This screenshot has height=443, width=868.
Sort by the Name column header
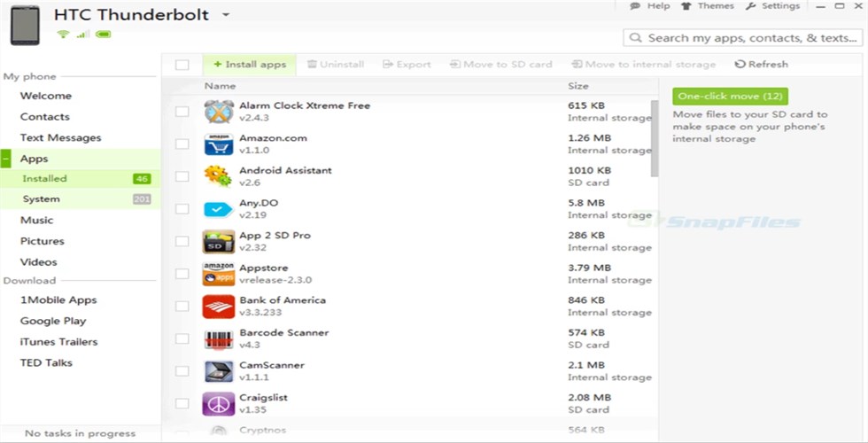pyautogui.click(x=220, y=86)
